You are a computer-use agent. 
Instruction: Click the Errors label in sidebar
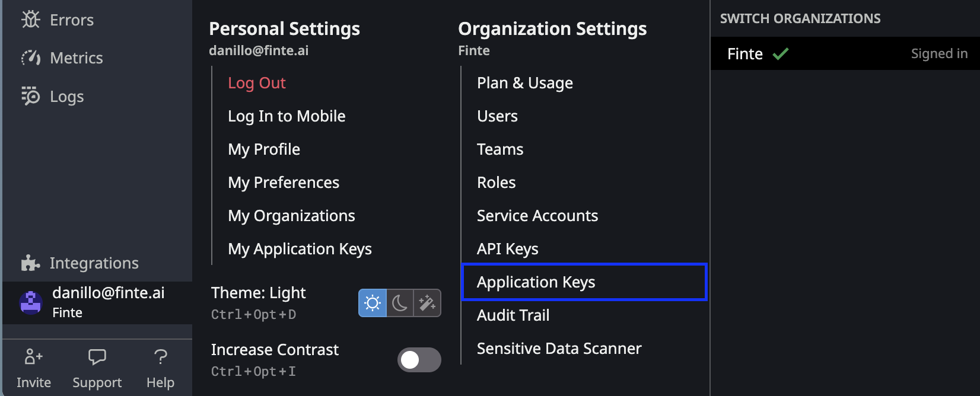[x=72, y=20]
